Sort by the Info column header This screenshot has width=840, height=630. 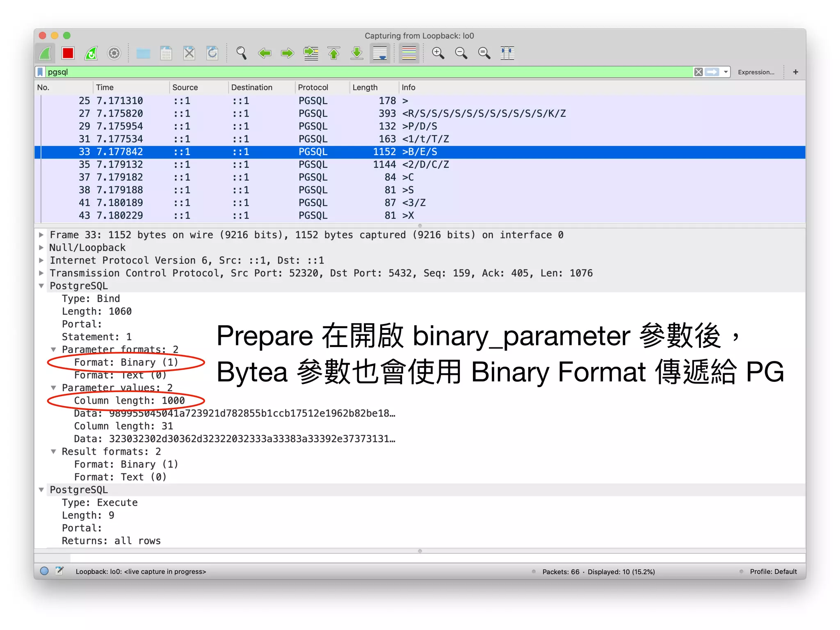tap(602, 87)
